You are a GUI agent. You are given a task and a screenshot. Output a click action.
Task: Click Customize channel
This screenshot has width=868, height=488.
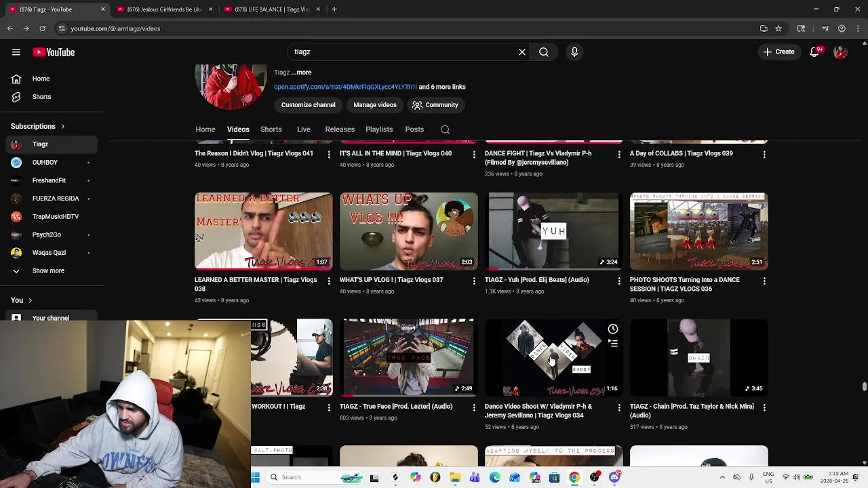[309, 105]
